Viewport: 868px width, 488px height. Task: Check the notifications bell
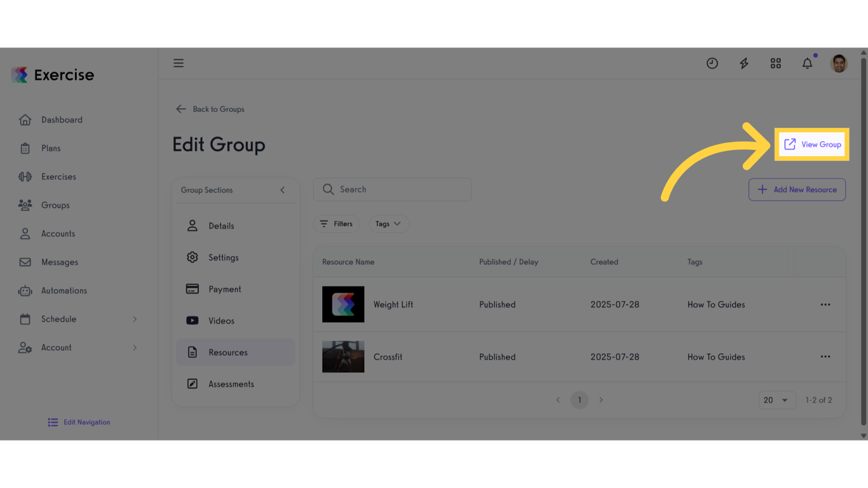[808, 63]
